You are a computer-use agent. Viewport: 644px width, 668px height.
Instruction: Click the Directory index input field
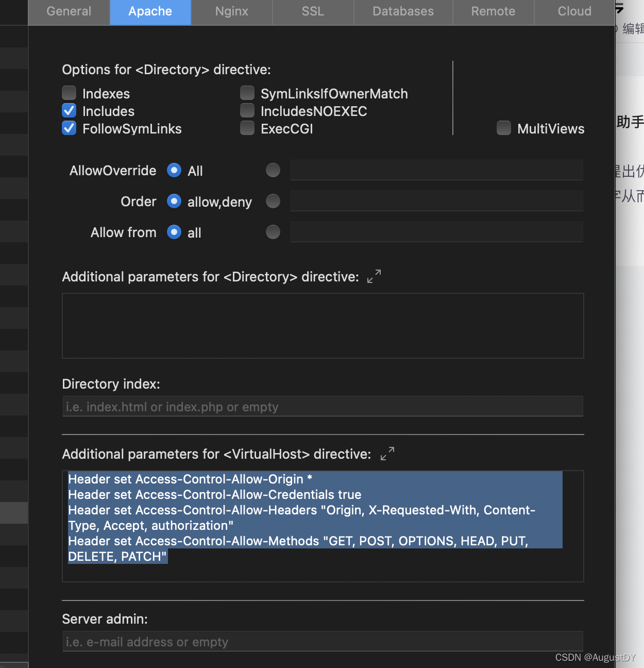pyautogui.click(x=323, y=406)
